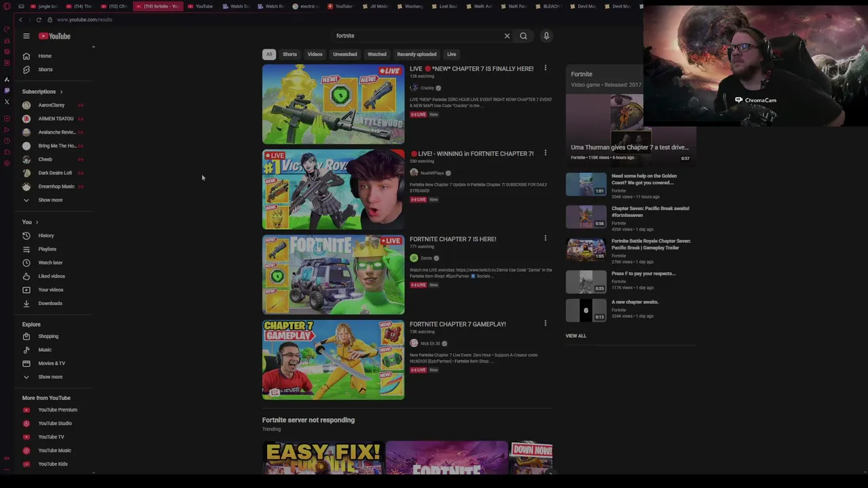Go back with the browser back arrow

tap(20, 20)
